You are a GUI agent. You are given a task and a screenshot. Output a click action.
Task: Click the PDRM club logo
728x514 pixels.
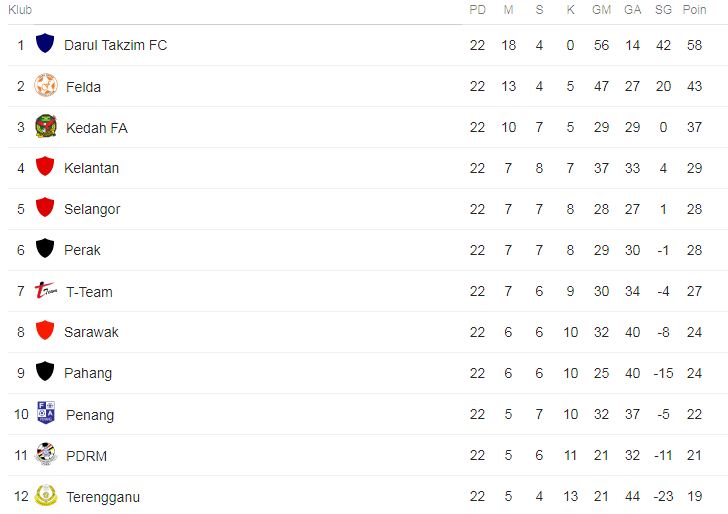tap(46, 455)
